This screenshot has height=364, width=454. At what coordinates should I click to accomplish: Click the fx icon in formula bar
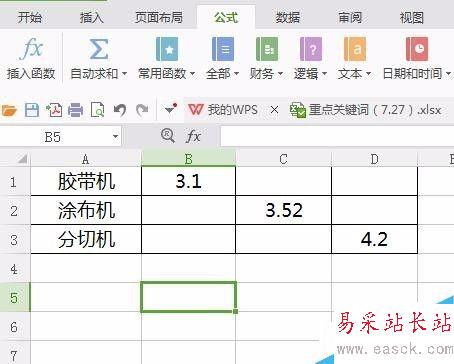[193, 136]
